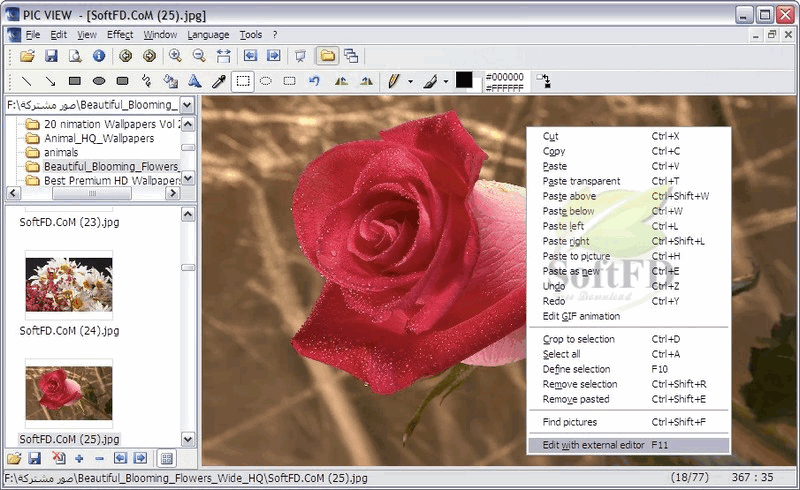Click the save icon in bottom thumbnail toolbar
The width and height of the screenshot is (800, 490).
(34, 458)
